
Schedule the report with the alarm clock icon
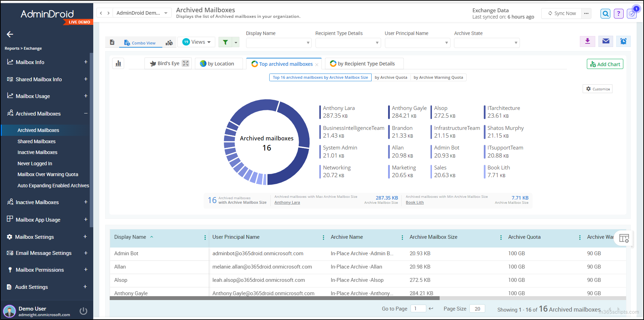click(x=623, y=41)
